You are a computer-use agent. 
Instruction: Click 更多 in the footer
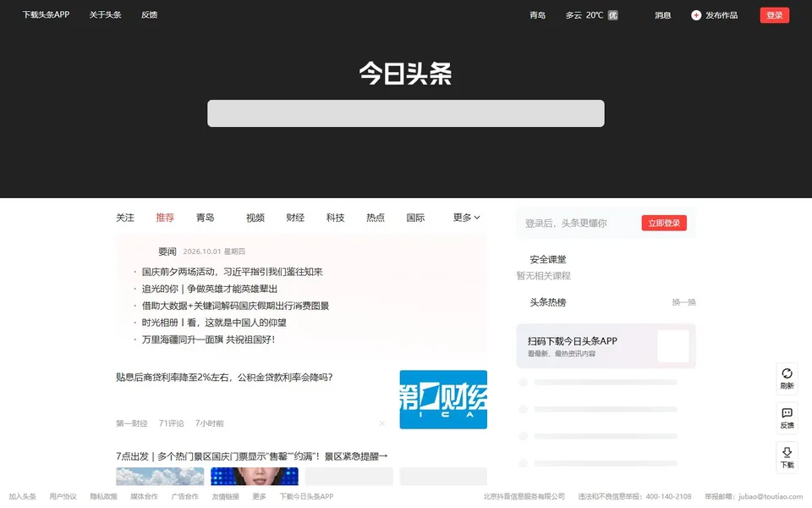pos(259,497)
